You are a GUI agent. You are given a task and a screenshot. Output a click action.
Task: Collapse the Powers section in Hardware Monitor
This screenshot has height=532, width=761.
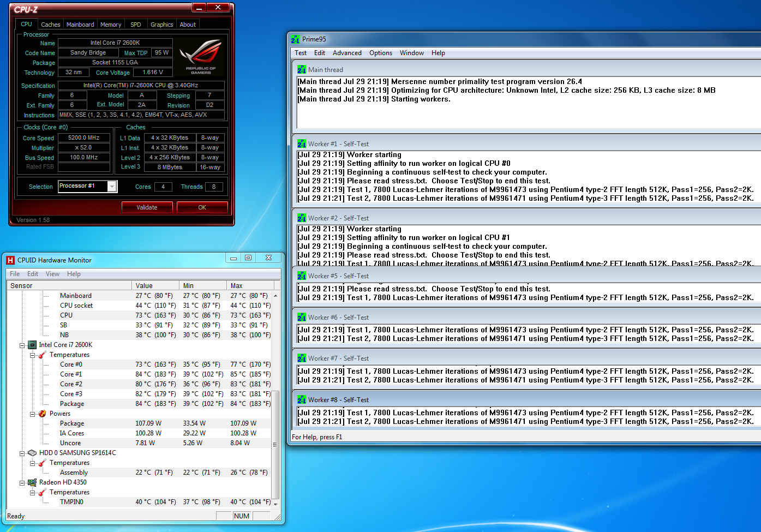point(32,414)
